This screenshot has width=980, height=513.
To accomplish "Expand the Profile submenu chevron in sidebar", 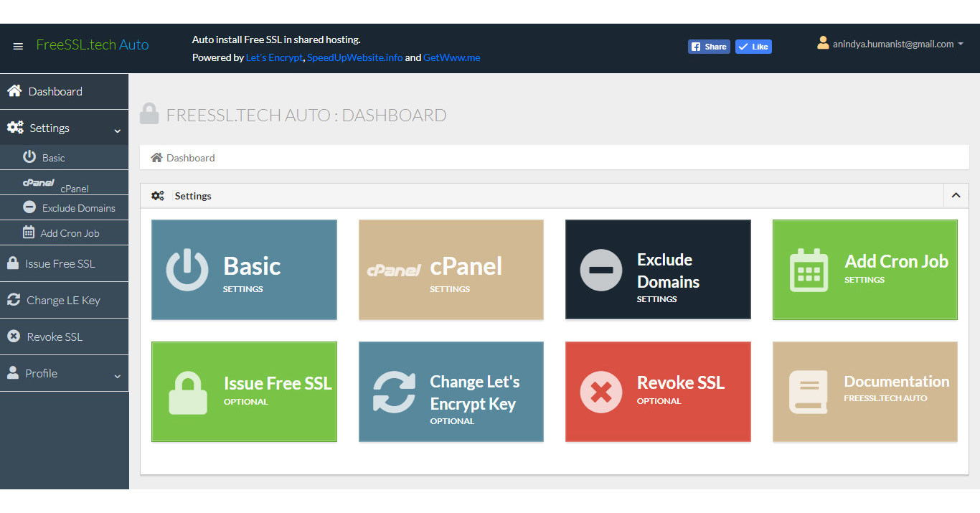I will tap(118, 376).
